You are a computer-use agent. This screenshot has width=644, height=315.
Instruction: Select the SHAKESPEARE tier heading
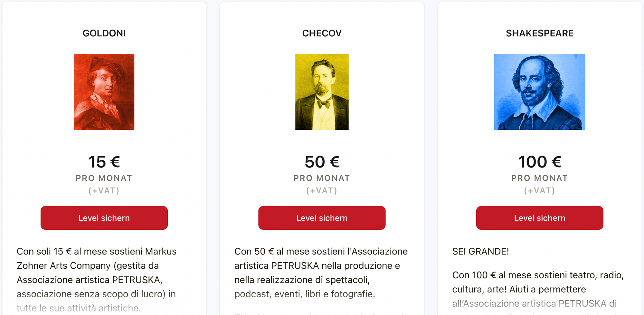[x=540, y=33]
